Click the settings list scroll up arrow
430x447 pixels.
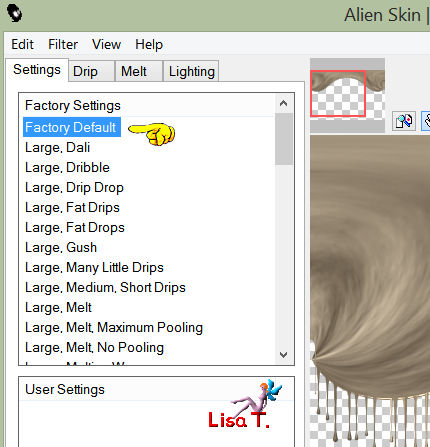pyautogui.click(x=284, y=103)
